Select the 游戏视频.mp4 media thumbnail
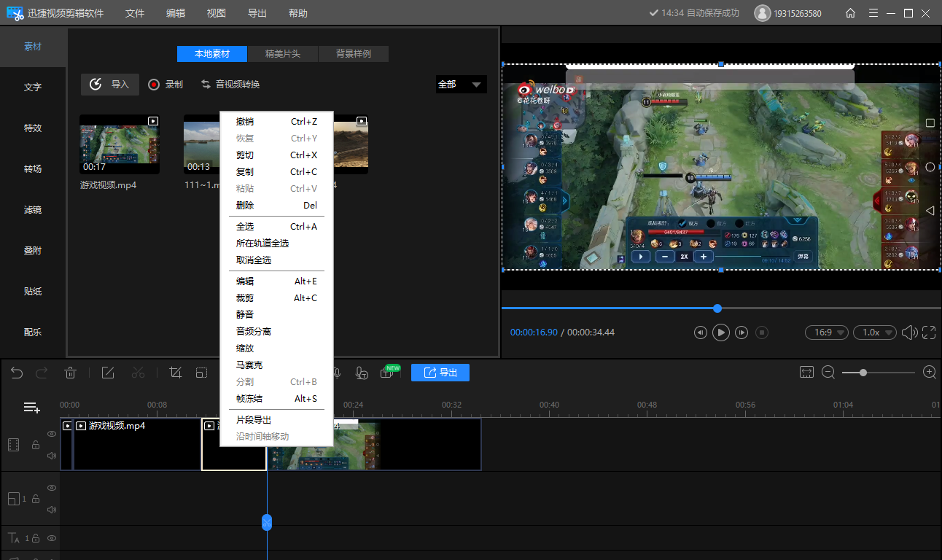 pos(120,144)
